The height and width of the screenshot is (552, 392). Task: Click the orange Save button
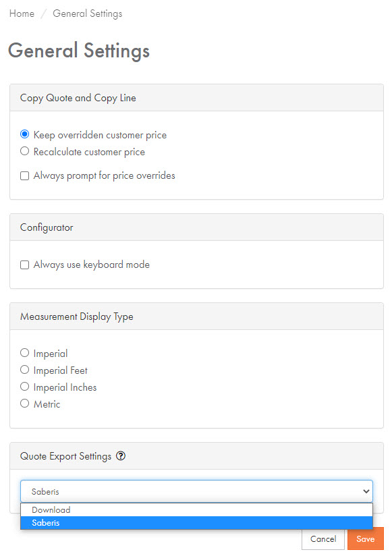tap(366, 539)
